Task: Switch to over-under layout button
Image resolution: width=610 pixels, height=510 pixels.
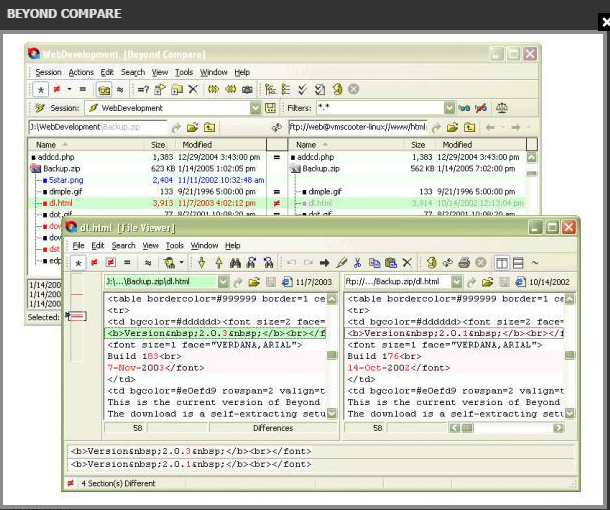Action: tap(518, 263)
